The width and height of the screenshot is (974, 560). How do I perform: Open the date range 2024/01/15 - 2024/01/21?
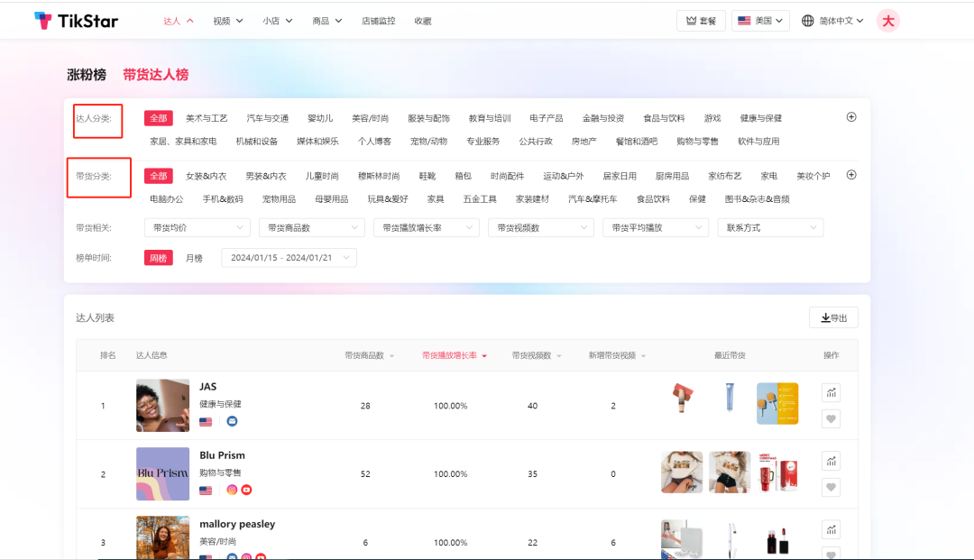click(x=289, y=257)
